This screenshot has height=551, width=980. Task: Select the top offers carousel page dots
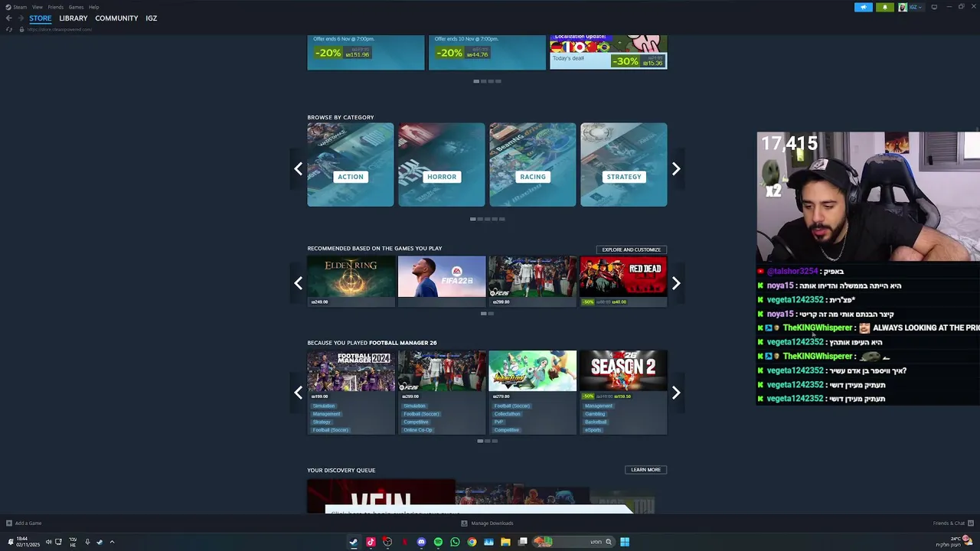tap(487, 81)
